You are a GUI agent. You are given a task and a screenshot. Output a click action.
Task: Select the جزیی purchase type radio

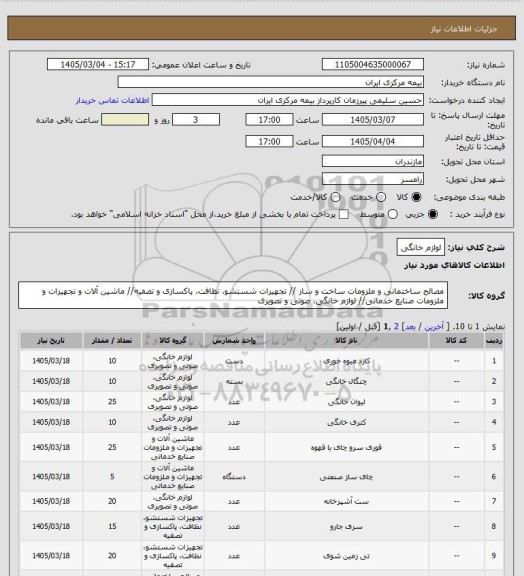point(433,214)
